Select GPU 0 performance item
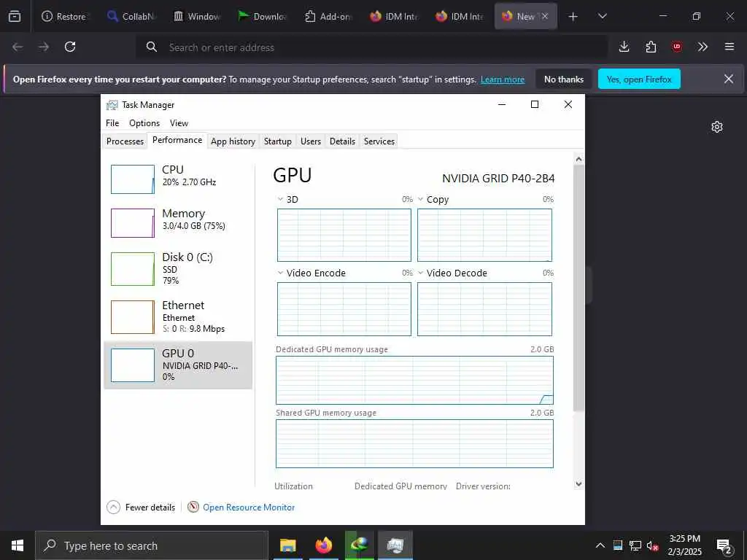 [178, 365]
